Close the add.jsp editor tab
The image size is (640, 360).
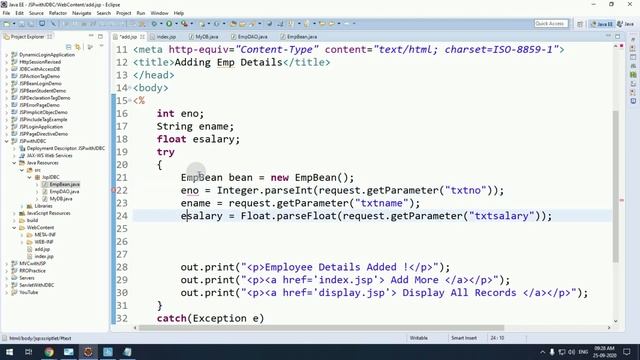click(x=142, y=37)
